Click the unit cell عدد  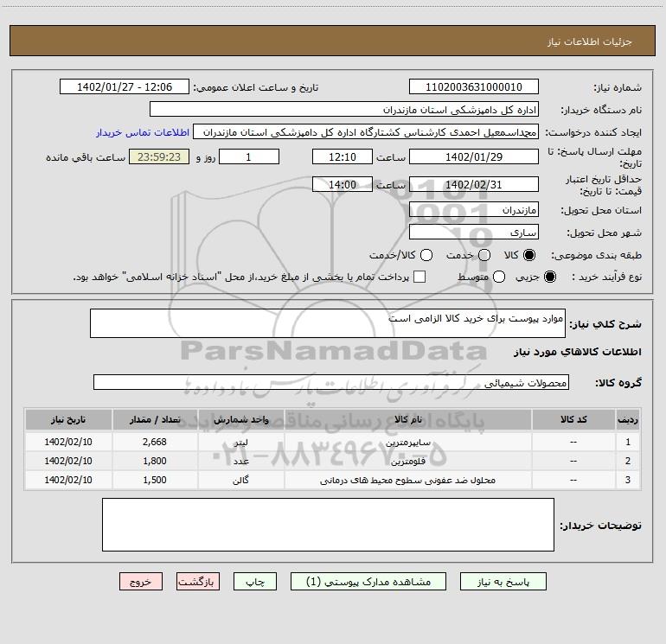coord(240,461)
